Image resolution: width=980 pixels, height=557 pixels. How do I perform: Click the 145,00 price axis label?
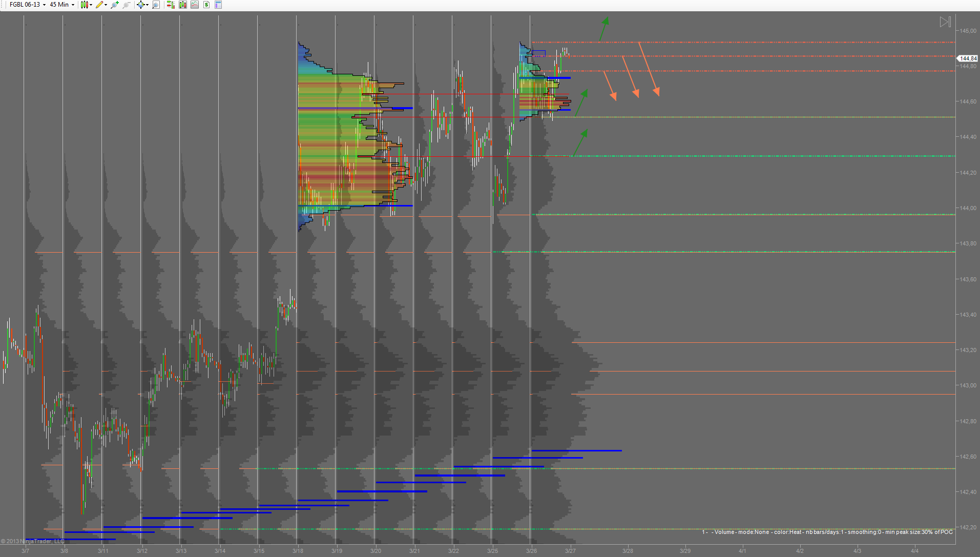tap(968, 31)
